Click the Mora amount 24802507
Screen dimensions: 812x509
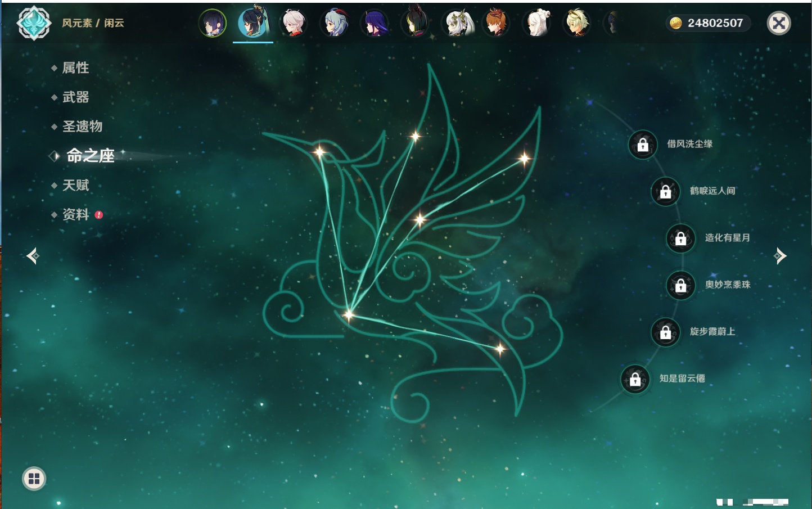[715, 23]
